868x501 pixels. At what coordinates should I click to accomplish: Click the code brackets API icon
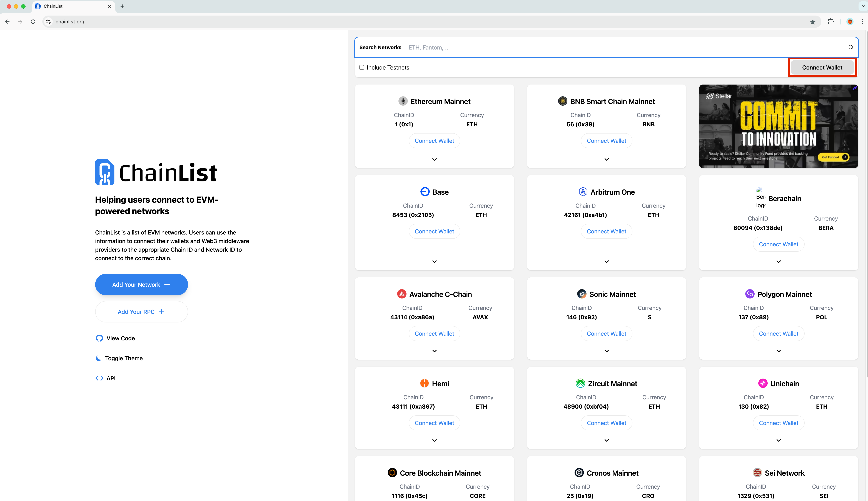point(99,378)
